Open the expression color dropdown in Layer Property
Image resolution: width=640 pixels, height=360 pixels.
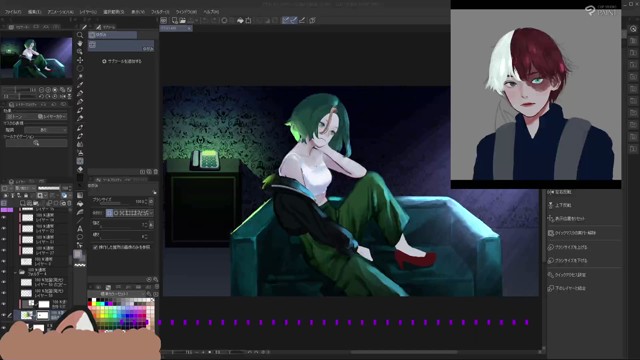pos(46,130)
